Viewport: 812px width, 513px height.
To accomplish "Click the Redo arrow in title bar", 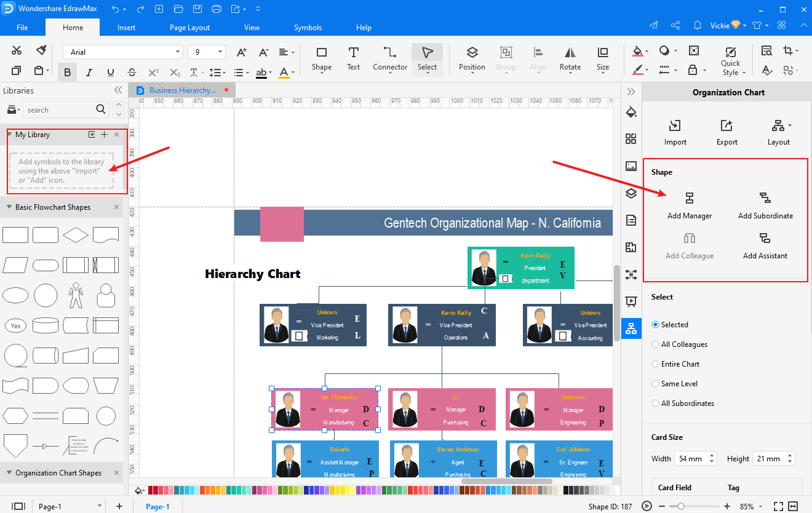I will (140, 9).
